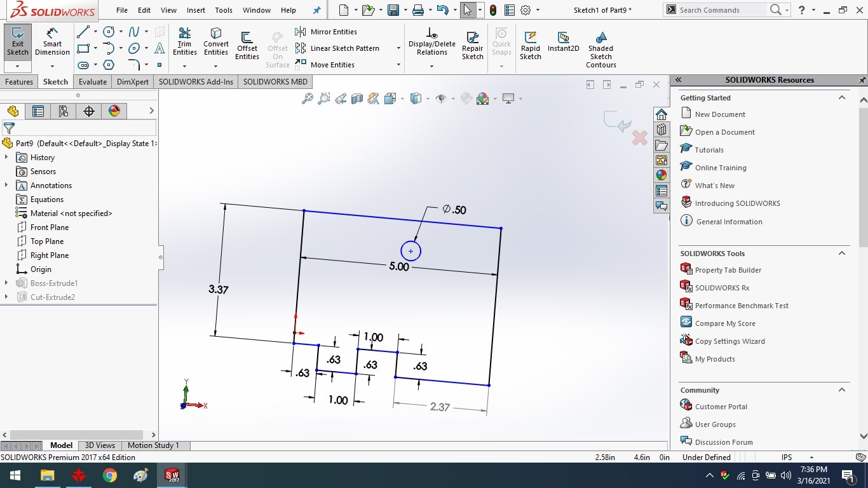Switch to the DimXpert tab

133,82
